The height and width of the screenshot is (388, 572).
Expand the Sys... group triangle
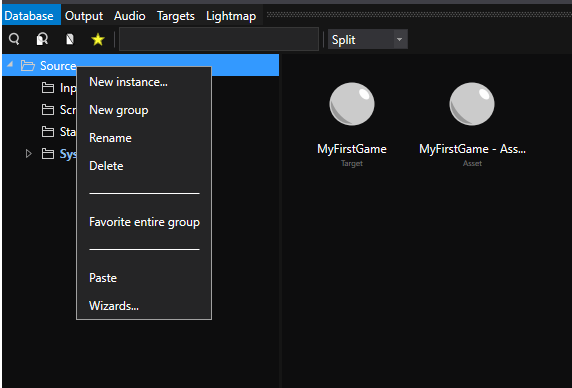point(28,154)
